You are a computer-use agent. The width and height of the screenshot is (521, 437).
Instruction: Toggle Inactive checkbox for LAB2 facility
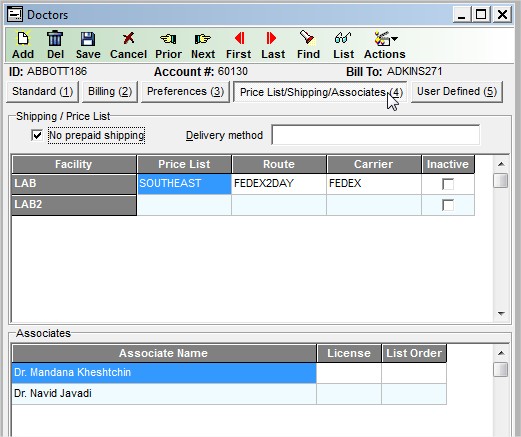(x=448, y=205)
